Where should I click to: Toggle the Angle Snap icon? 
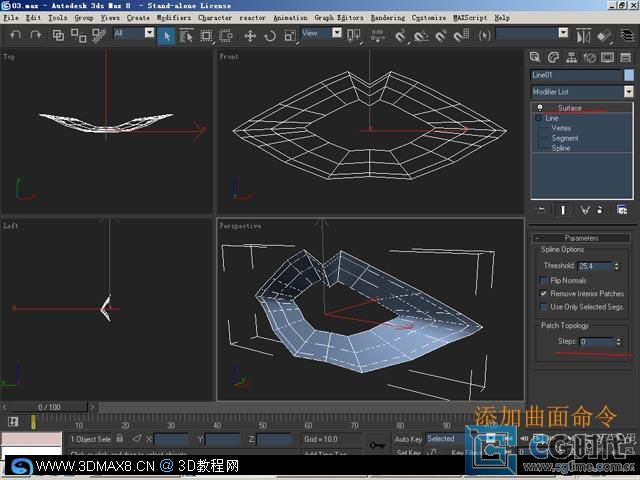(x=421, y=36)
